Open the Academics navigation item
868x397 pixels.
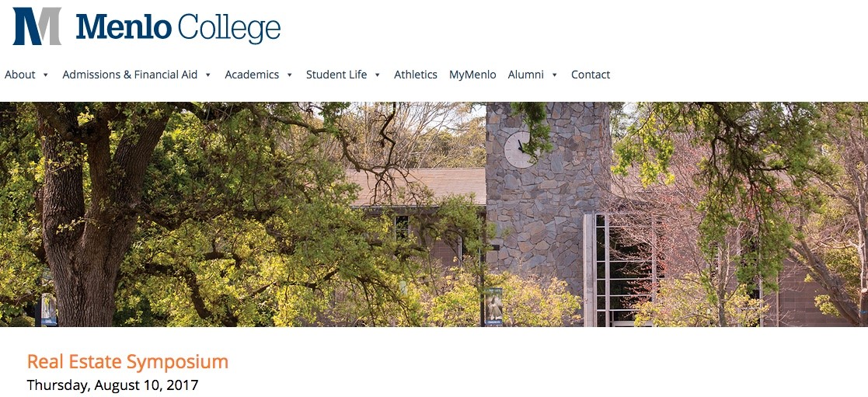pos(252,75)
